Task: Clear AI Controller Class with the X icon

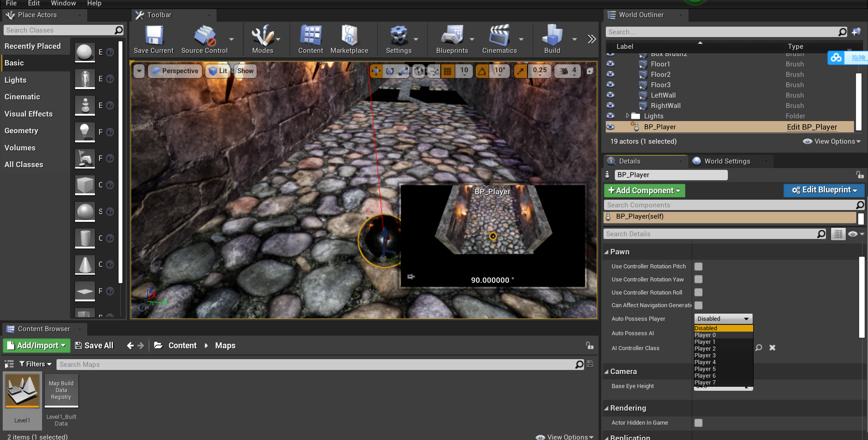Action: (x=772, y=348)
